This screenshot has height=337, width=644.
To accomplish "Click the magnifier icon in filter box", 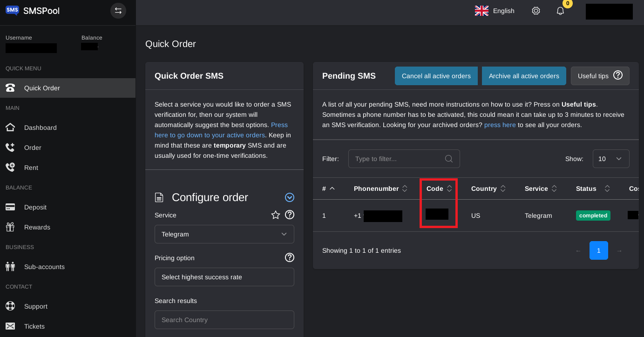I will [x=449, y=159].
